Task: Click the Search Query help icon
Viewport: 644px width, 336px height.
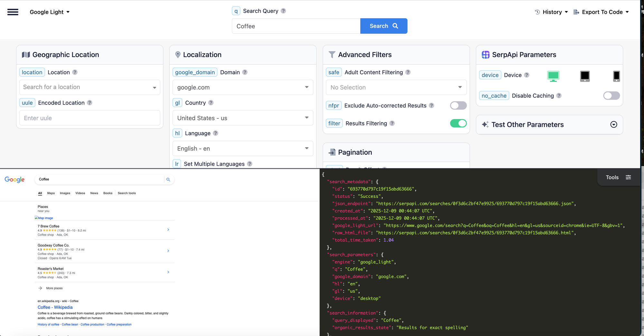Action: point(283,11)
